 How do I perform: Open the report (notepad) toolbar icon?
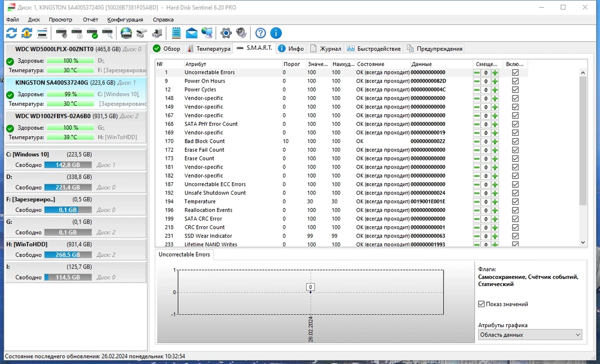(x=176, y=33)
